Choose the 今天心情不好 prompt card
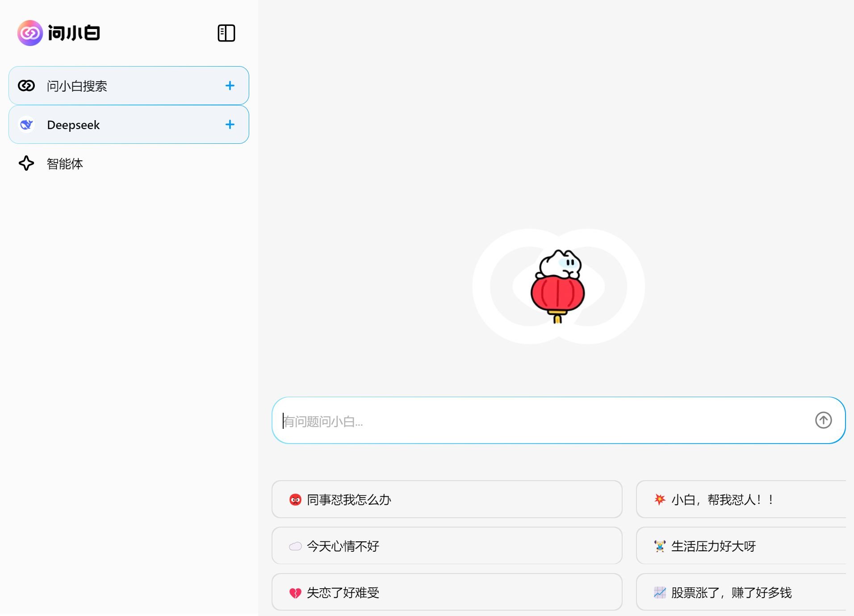The image size is (854, 616). pos(446,546)
